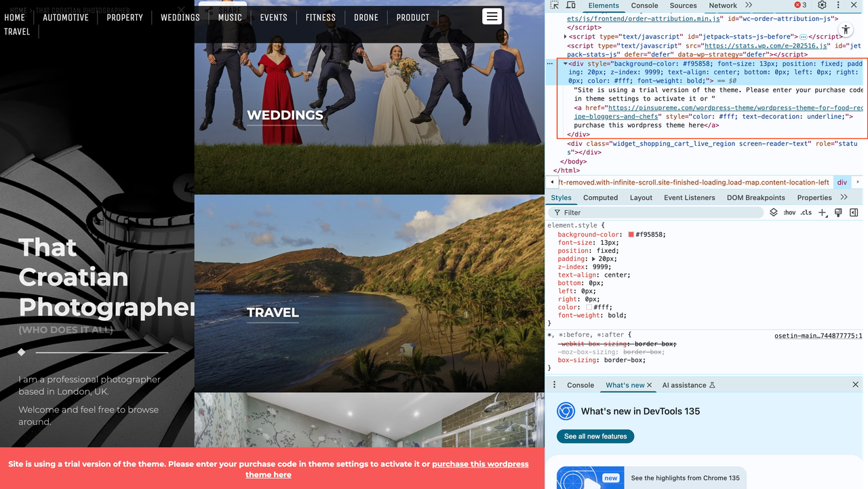The width and height of the screenshot is (868, 489).
Task: Open the color #fff swatch
Action: click(x=589, y=307)
